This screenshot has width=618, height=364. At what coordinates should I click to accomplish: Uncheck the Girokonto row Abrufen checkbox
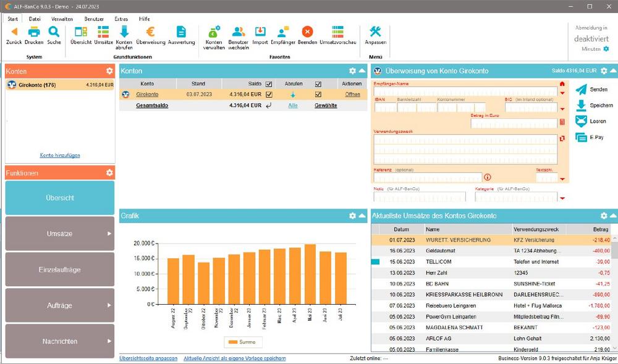click(318, 95)
